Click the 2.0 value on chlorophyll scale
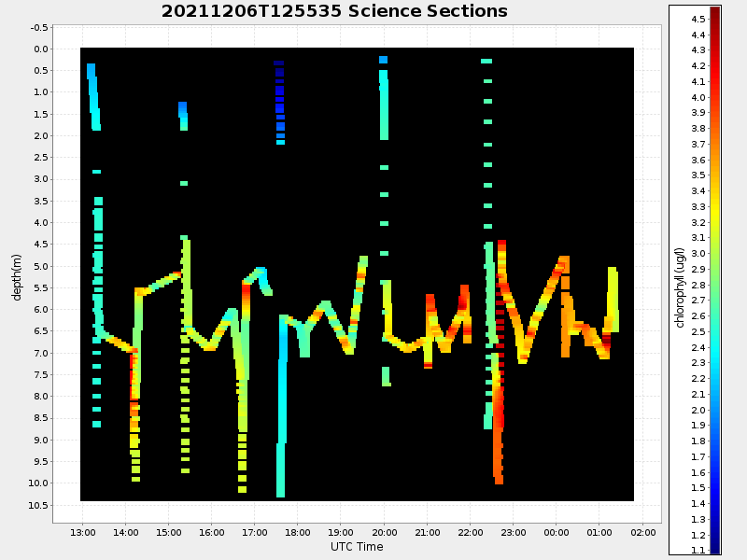The width and height of the screenshot is (747, 560). coord(698,410)
